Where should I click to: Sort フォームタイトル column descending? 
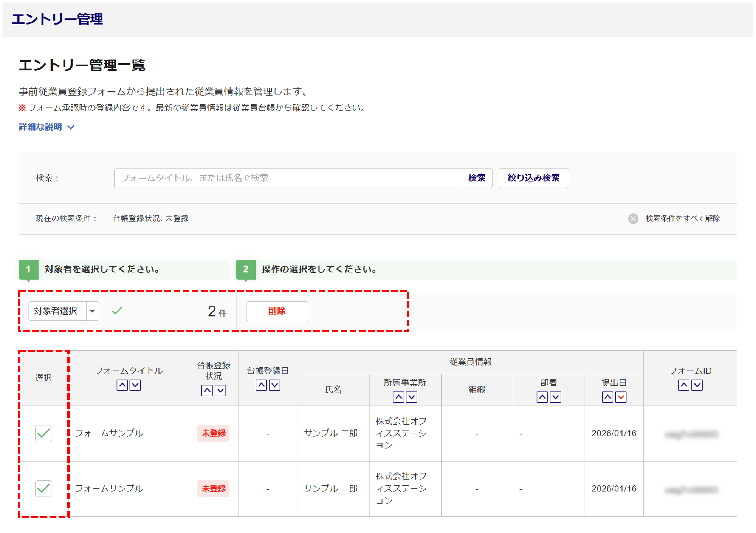tap(135, 385)
